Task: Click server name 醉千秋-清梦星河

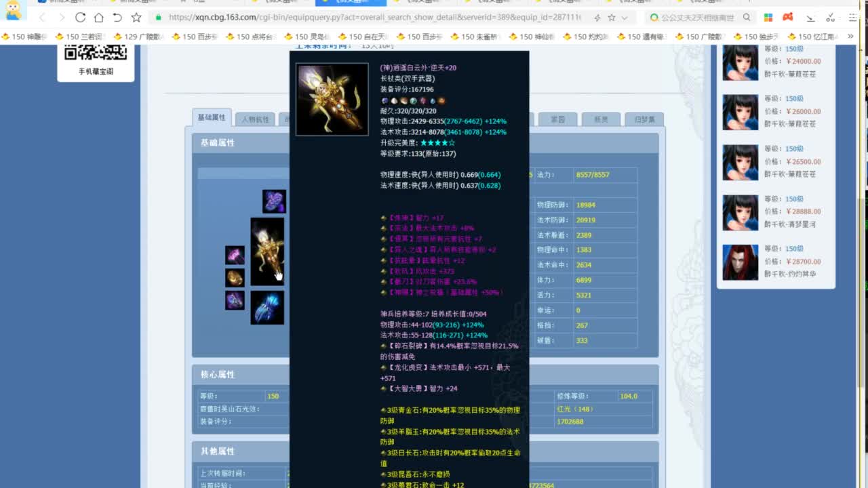Action: [x=790, y=224]
